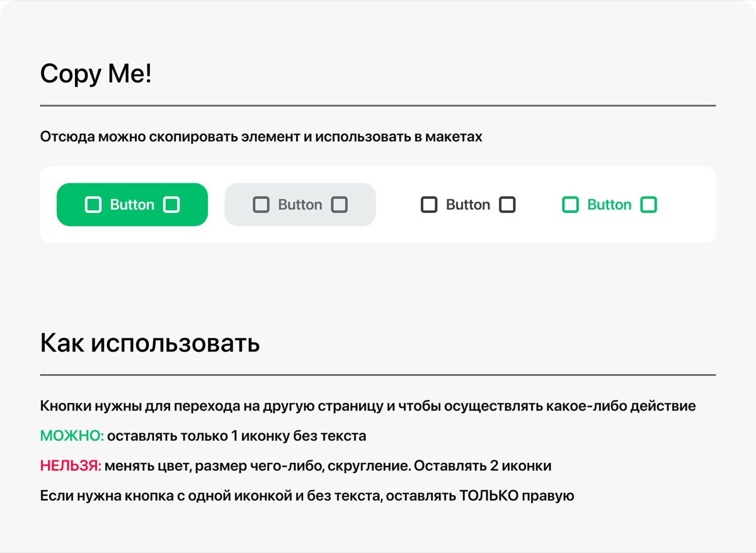This screenshot has width=756, height=553.
Task: Click the line starting "Кнопки нужны для перехода"
Action: pyautogui.click(x=368, y=406)
